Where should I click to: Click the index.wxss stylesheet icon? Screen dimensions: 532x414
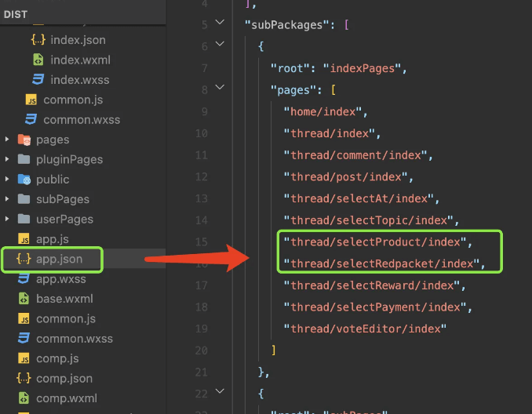point(37,80)
